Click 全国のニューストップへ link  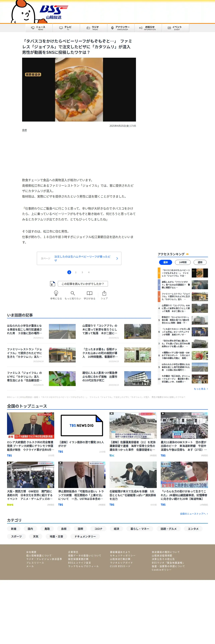194,513
